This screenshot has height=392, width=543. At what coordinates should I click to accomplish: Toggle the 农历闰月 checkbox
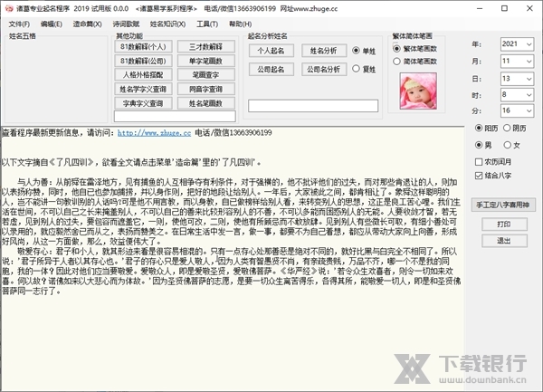[x=493, y=162]
